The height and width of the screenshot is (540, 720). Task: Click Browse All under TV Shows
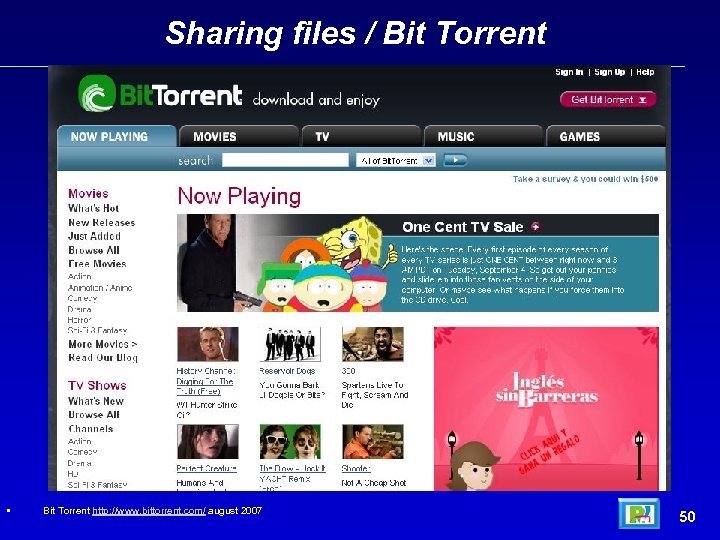click(x=94, y=415)
